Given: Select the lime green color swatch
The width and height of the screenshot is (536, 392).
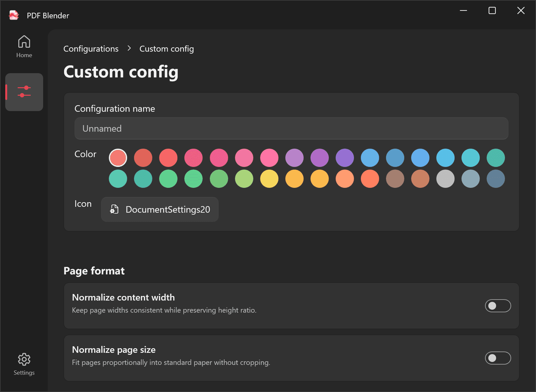Looking at the screenshot, I should pos(244,179).
